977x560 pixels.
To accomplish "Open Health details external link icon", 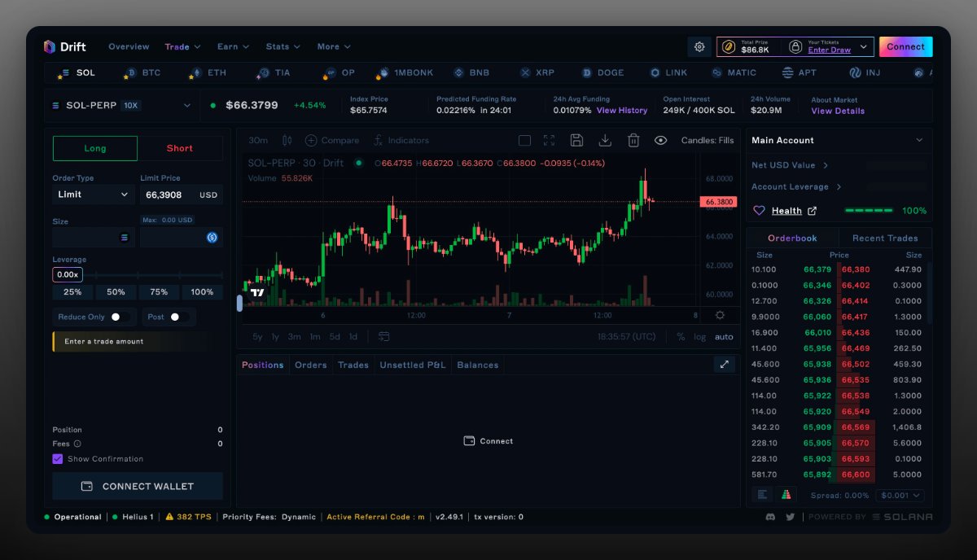I will [812, 211].
